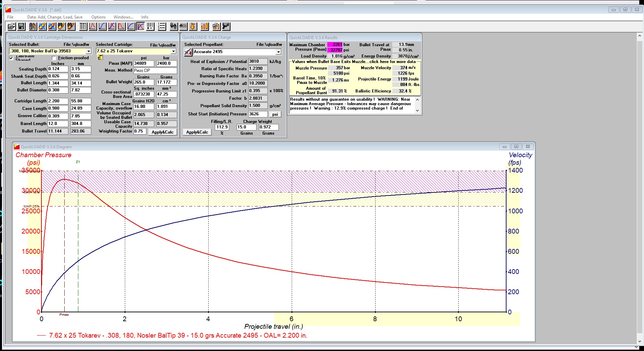Click the books icon in toolbar

point(33,26)
